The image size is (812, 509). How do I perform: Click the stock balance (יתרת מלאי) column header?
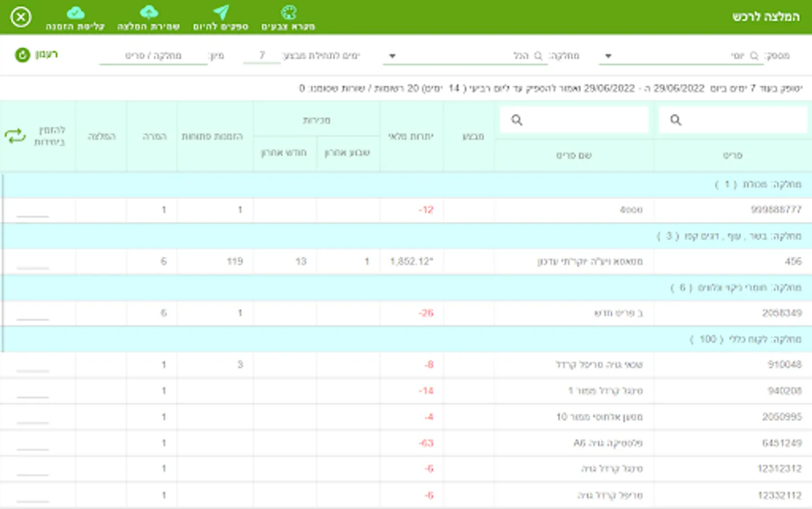pos(411,136)
